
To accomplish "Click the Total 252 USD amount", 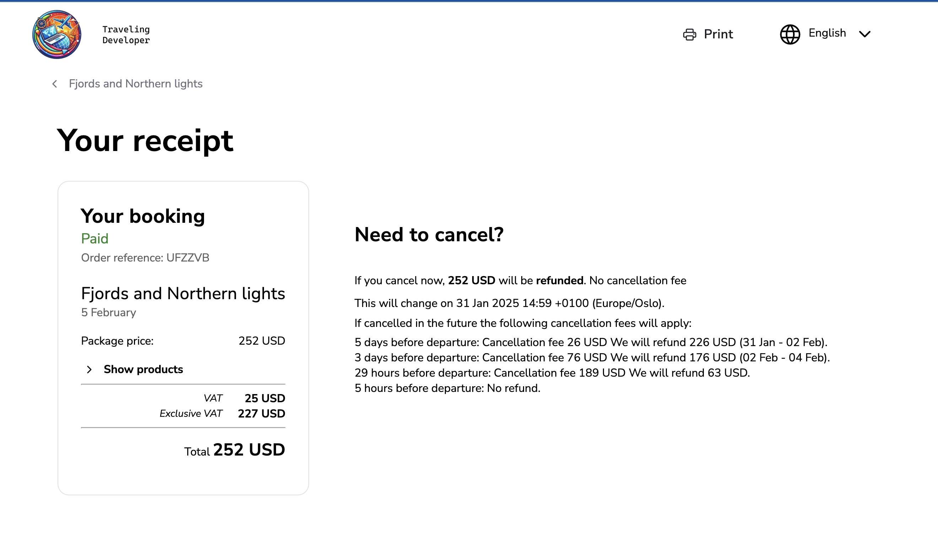I will pyautogui.click(x=249, y=450).
